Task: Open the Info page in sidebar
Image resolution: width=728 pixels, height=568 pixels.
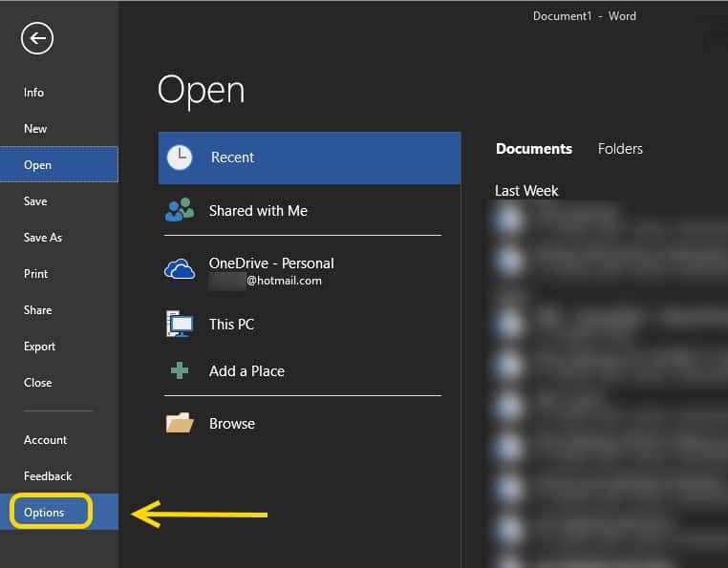Action: pos(34,93)
